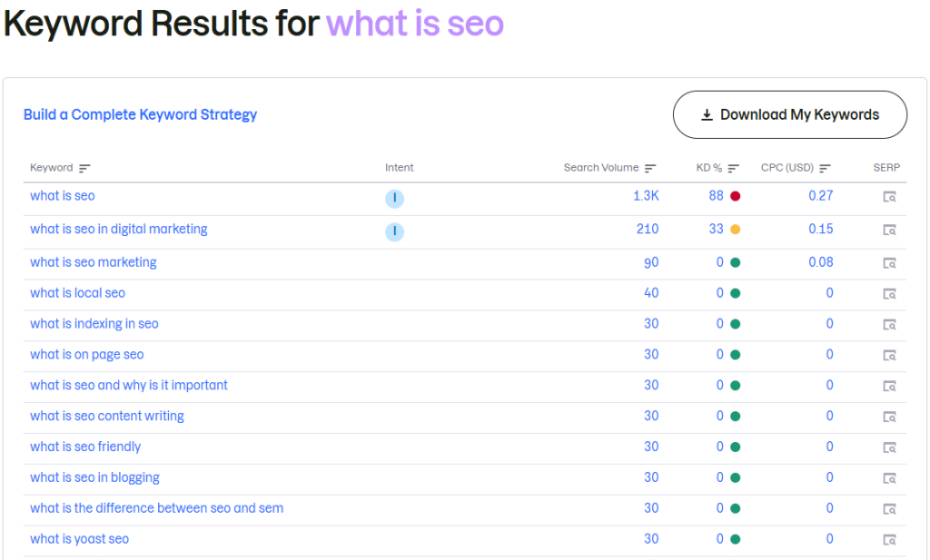Click the red difficulty dot beside 88

coord(736,195)
